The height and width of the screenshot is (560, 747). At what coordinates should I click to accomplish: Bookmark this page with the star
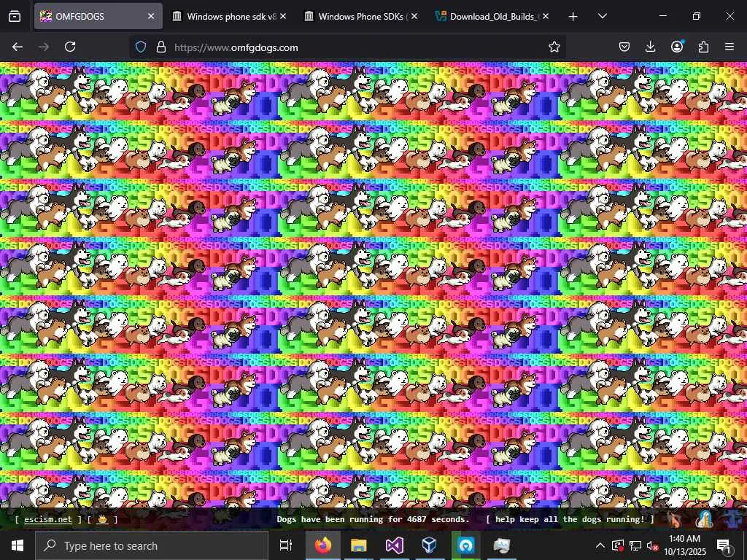tap(554, 47)
